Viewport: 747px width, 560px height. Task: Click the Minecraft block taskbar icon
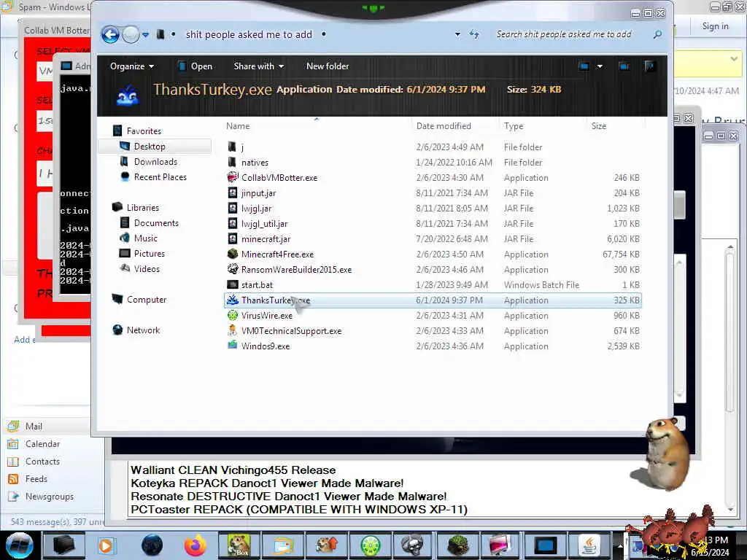pos(458,545)
